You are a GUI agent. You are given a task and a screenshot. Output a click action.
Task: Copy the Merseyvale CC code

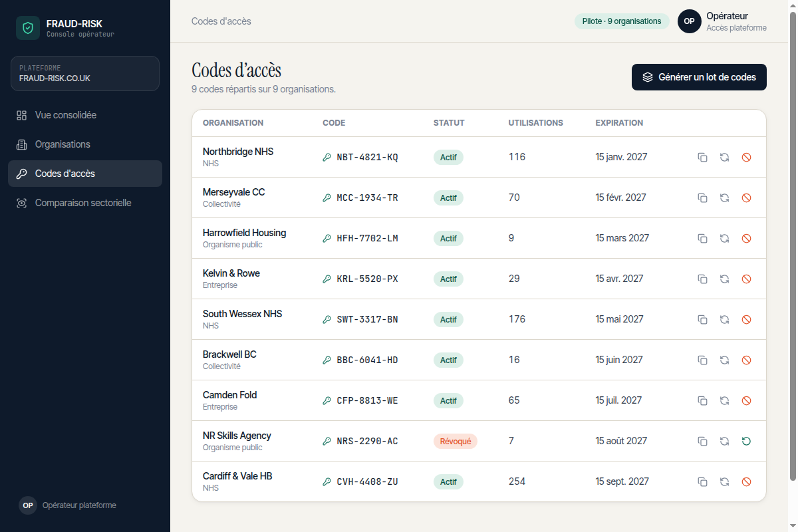point(702,198)
